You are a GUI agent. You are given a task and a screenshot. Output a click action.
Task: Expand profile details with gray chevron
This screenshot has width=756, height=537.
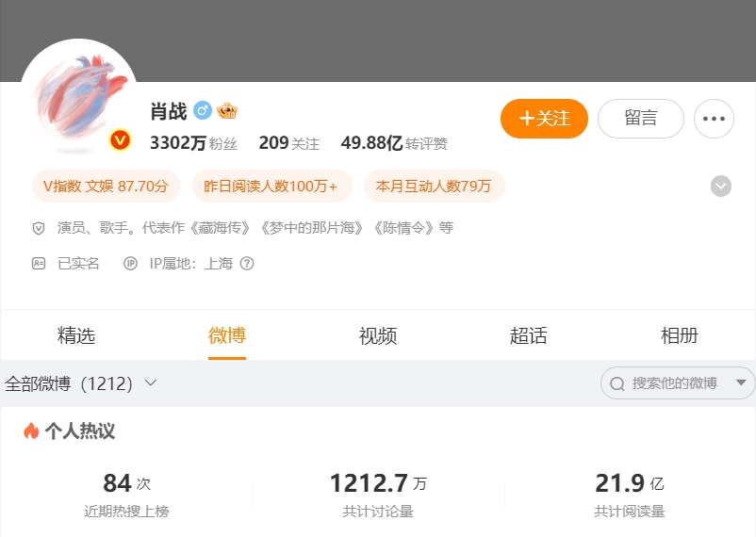click(x=721, y=187)
